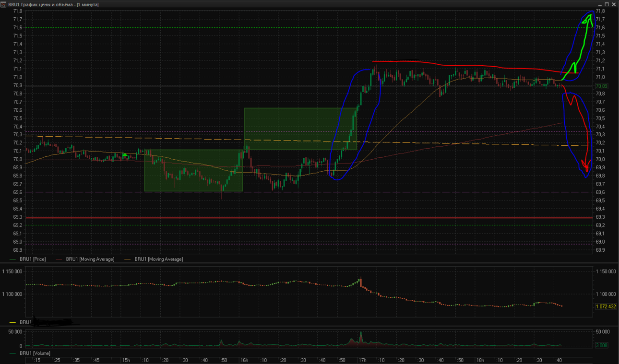Click the '18h' time axis label

tap(479, 360)
